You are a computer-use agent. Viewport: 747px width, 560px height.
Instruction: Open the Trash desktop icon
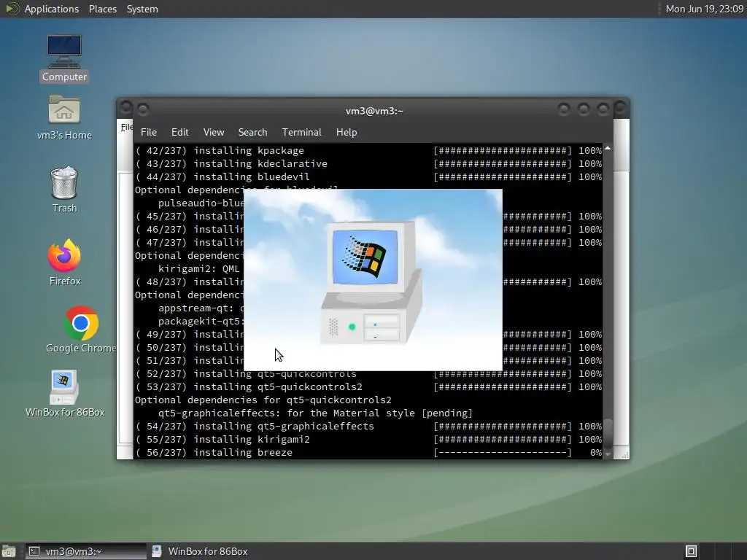(x=64, y=190)
